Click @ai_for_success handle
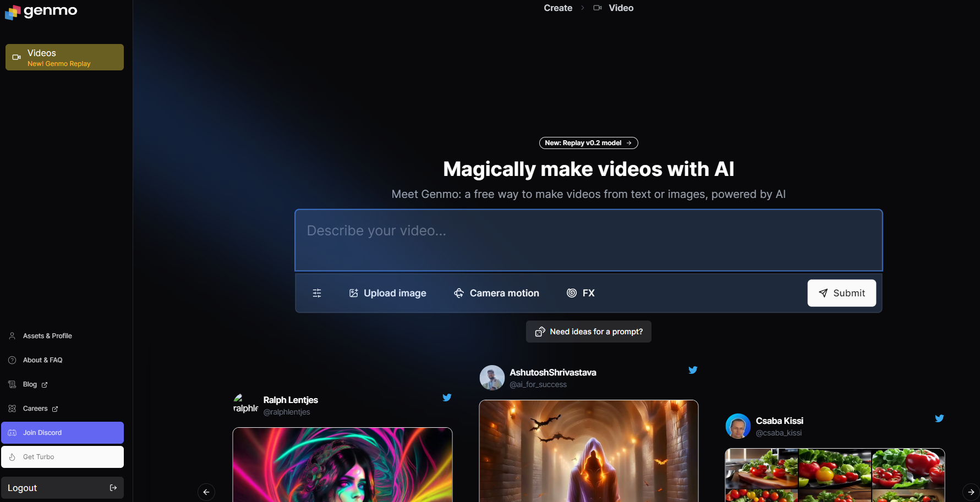 (x=538, y=384)
